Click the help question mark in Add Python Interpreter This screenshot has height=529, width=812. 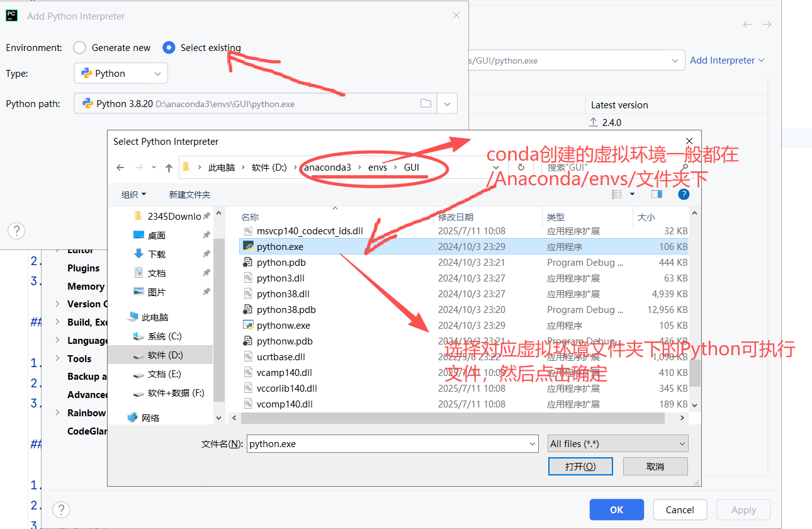(x=16, y=230)
